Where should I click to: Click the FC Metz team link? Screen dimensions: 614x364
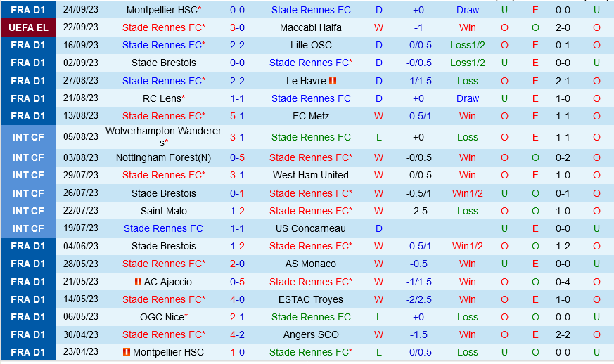click(x=310, y=116)
